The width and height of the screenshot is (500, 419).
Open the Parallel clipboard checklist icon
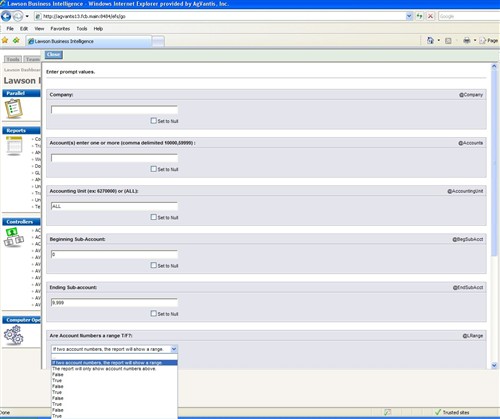(x=14, y=108)
